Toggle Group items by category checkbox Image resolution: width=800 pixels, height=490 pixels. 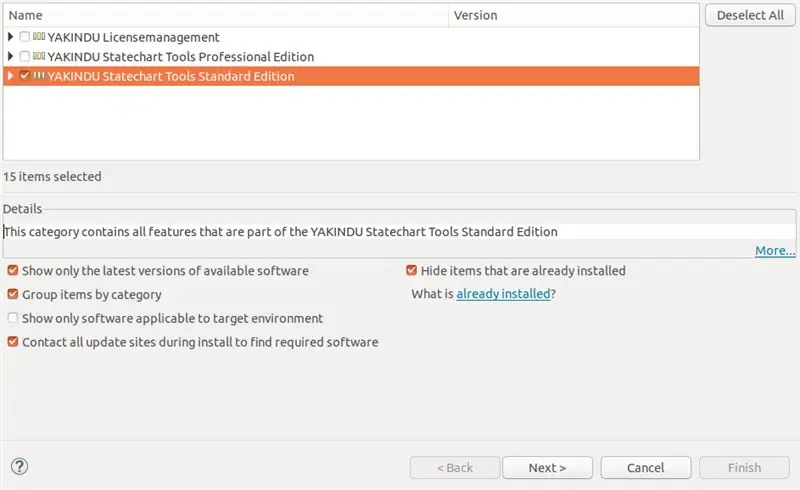pyautogui.click(x=13, y=294)
